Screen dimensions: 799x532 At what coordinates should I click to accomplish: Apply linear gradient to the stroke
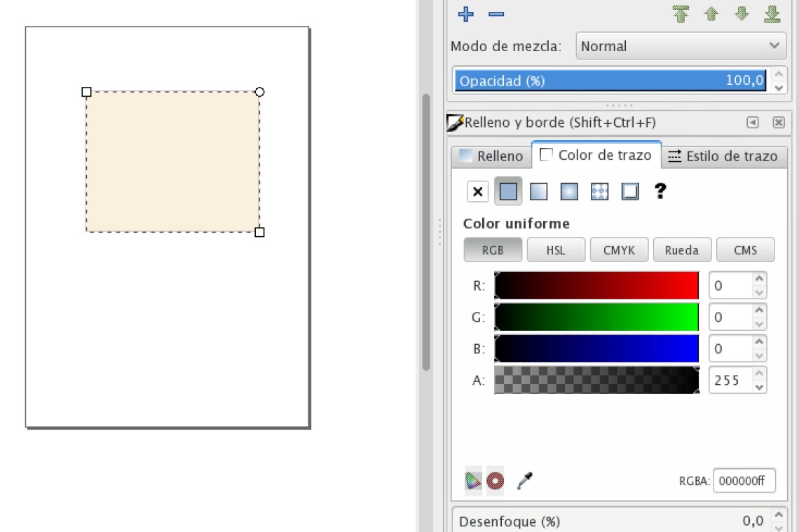pos(538,191)
